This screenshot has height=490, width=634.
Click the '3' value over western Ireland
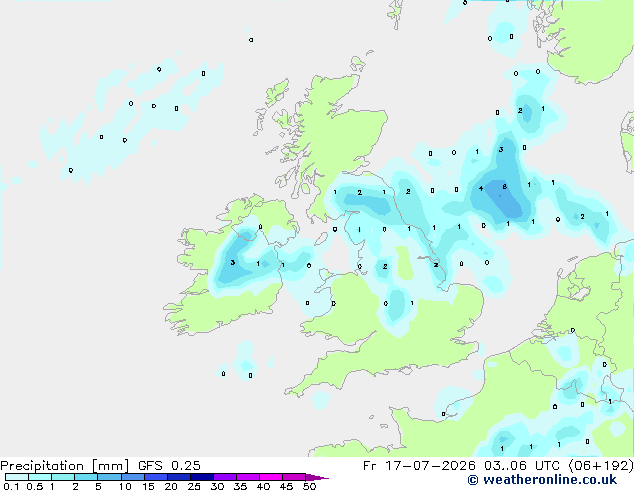click(232, 262)
